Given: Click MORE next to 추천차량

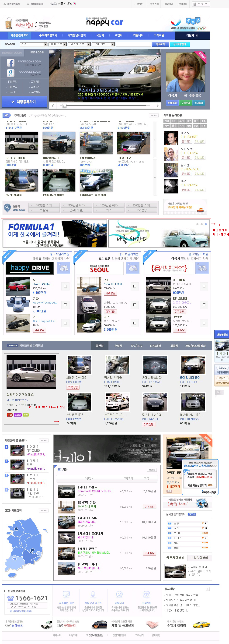Looking at the screenshot, I should tap(154, 116).
